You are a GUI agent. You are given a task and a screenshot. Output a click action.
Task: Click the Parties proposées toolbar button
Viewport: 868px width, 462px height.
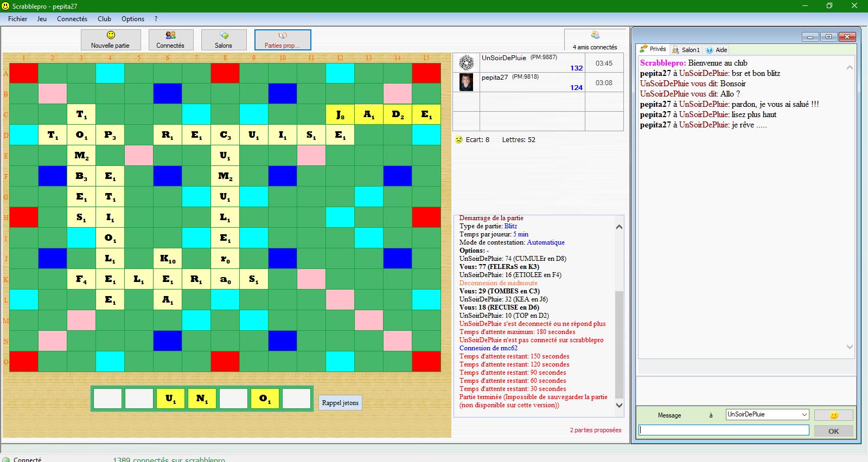pyautogui.click(x=282, y=40)
